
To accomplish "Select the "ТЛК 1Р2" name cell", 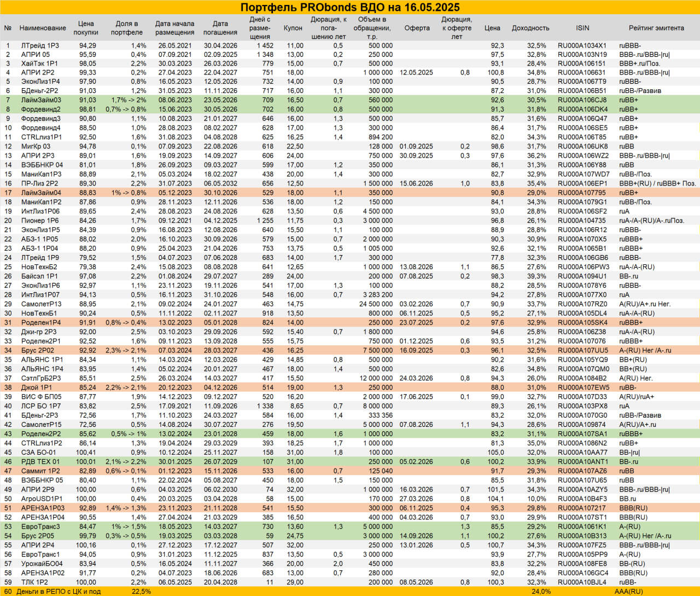I will tap(34, 583).
